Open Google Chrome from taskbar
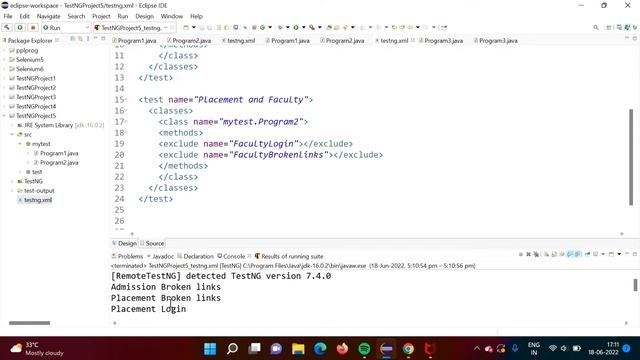 pos(408,349)
